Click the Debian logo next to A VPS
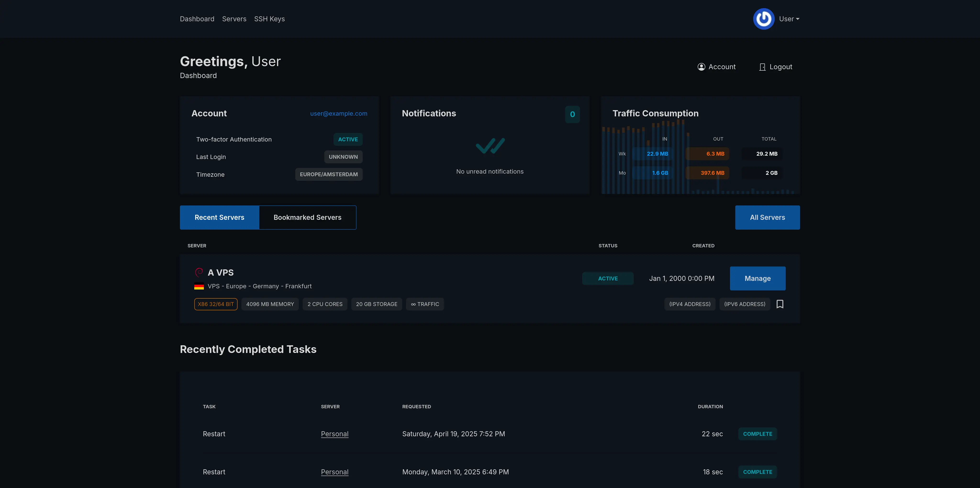This screenshot has height=488, width=980. 199,272
